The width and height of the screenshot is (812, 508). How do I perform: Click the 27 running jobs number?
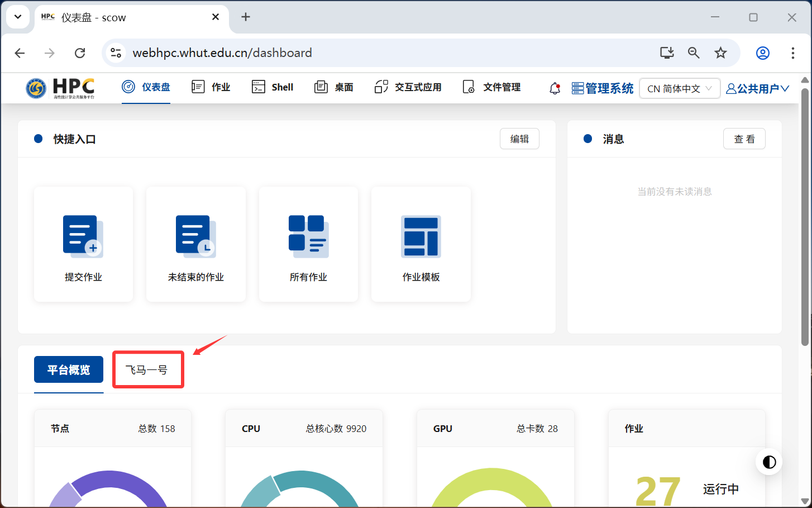[x=658, y=491]
